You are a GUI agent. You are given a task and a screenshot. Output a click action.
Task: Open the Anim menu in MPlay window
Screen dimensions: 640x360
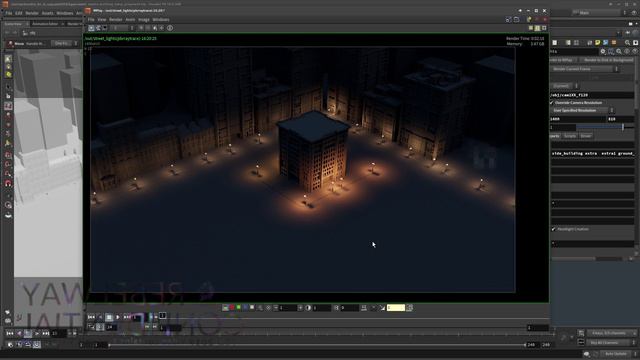point(130,20)
